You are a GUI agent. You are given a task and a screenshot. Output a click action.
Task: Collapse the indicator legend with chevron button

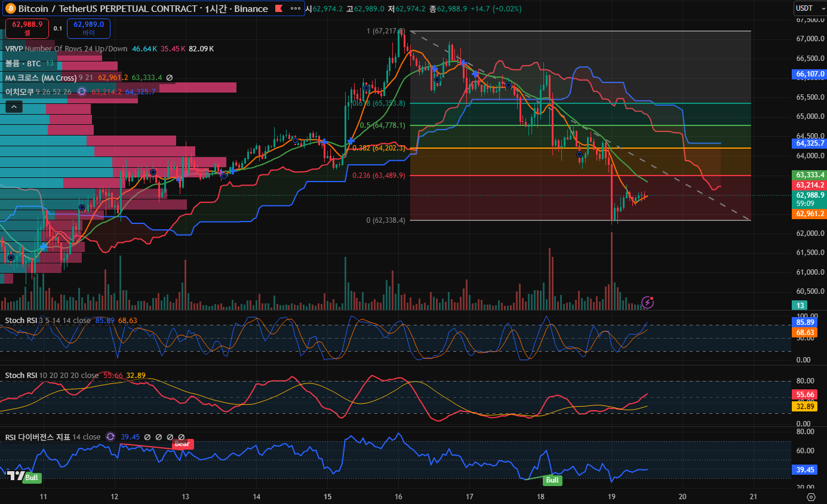click(x=14, y=107)
